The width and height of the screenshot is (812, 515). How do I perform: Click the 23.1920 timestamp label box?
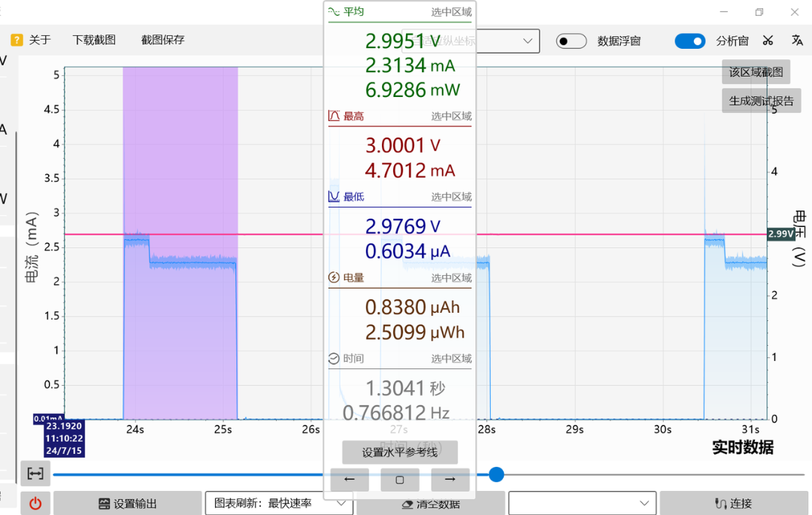click(64, 438)
